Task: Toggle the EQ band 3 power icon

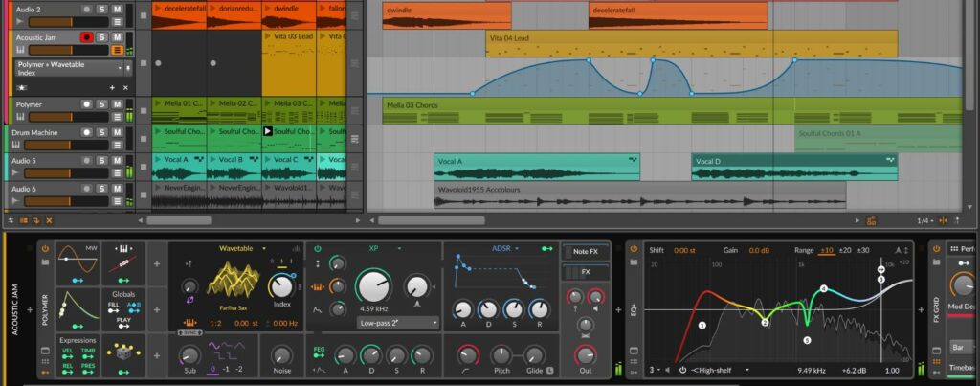Action: click(682, 370)
